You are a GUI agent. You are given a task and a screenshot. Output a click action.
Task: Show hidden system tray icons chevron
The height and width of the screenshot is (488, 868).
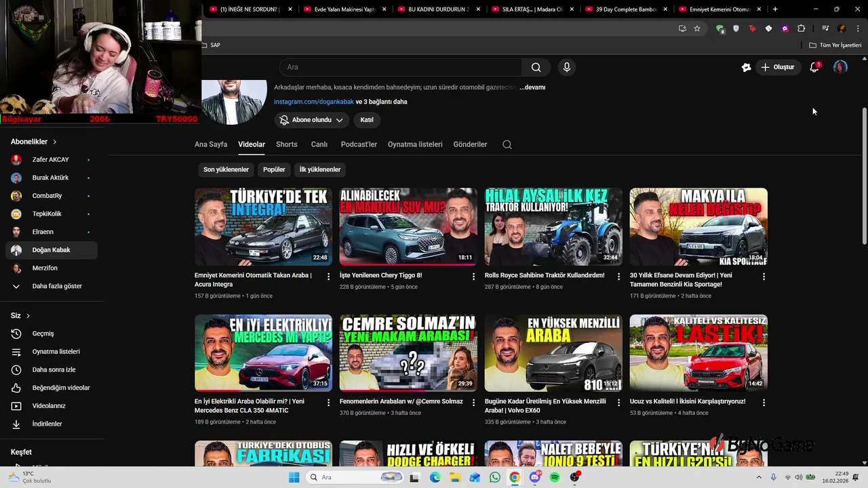point(758,477)
